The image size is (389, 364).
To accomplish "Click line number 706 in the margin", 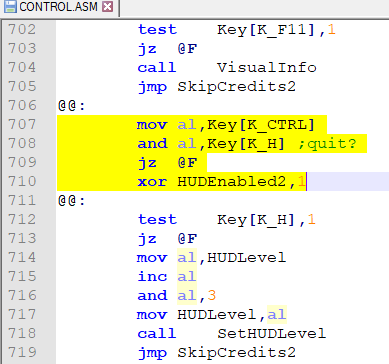I will tap(22, 105).
